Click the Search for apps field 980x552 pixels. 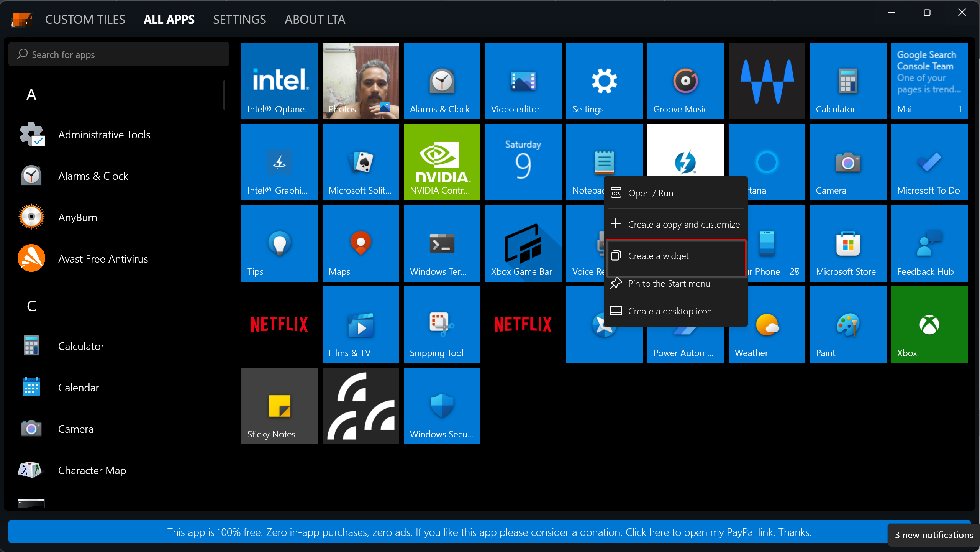pos(119,54)
